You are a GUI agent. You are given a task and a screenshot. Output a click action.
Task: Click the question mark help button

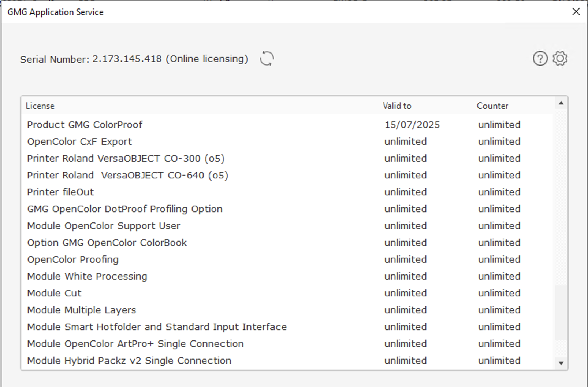[539, 58]
